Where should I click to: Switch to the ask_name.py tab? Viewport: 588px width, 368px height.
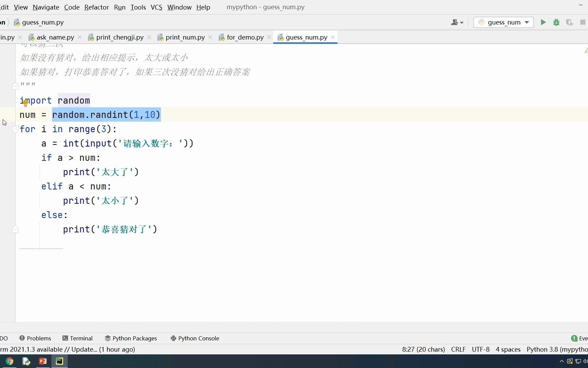click(55, 37)
